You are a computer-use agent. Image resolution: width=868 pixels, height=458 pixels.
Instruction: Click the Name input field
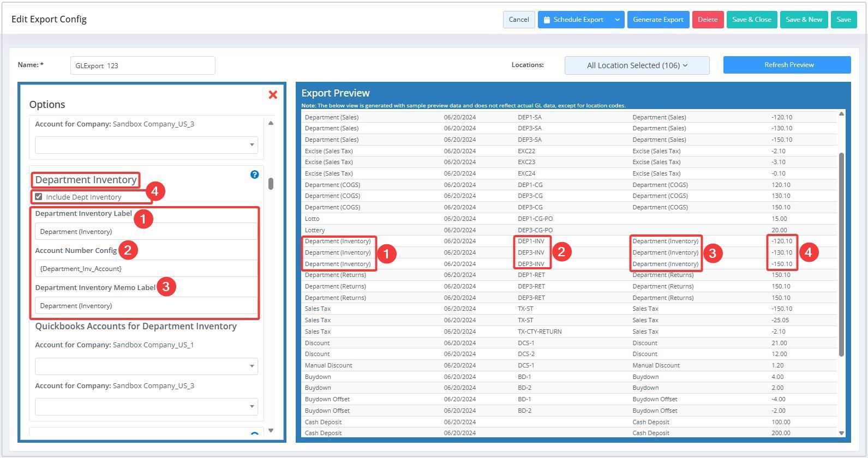(142, 65)
